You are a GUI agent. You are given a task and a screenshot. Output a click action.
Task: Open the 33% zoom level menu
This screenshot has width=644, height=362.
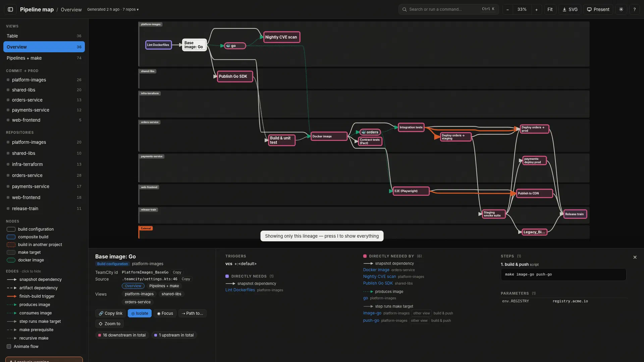pos(522,9)
